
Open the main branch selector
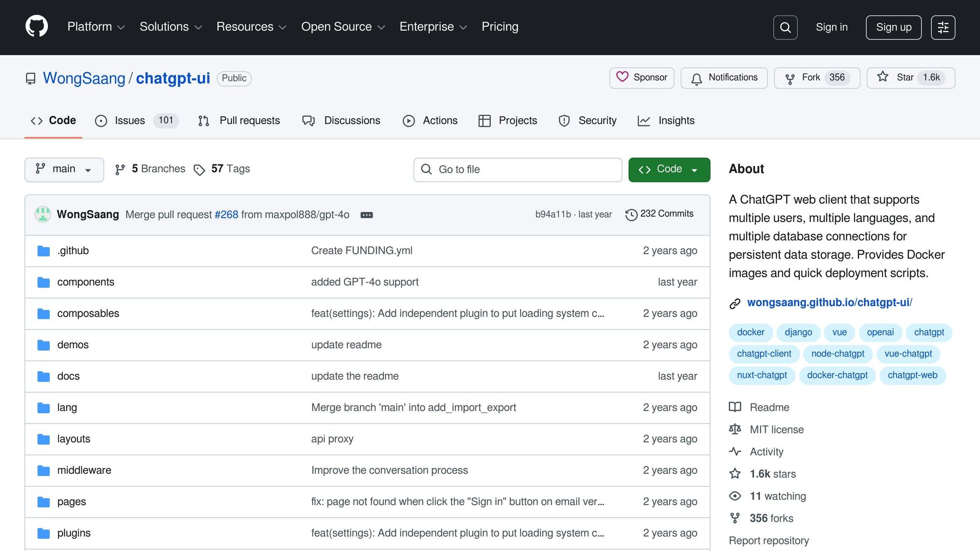click(64, 169)
